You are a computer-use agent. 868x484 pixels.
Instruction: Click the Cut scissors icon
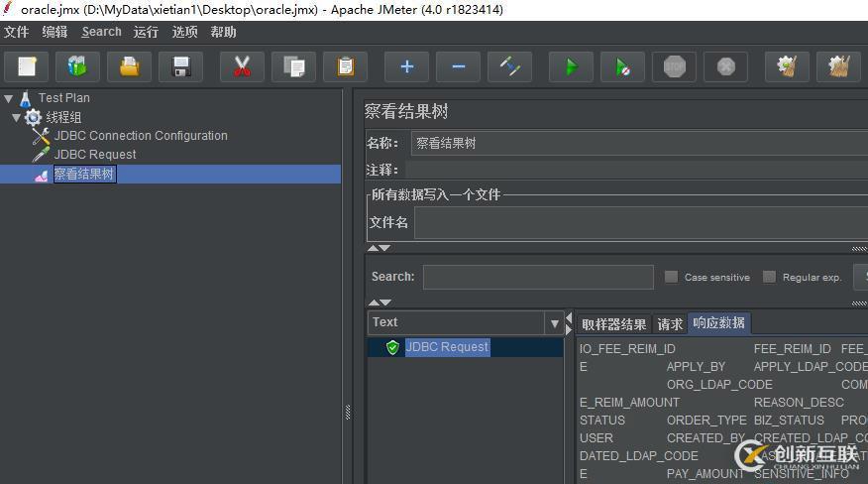click(242, 67)
